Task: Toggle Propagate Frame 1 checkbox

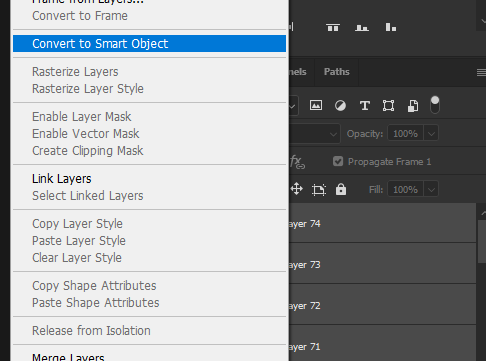Action: (338, 162)
